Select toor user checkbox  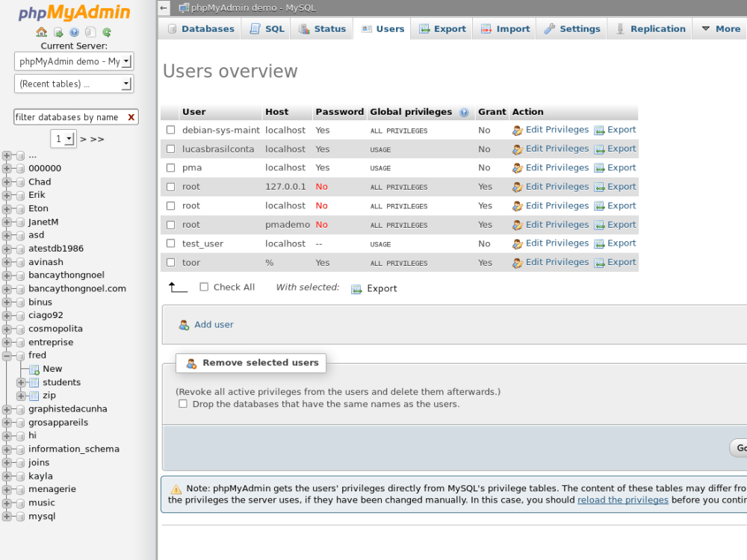[x=170, y=262]
